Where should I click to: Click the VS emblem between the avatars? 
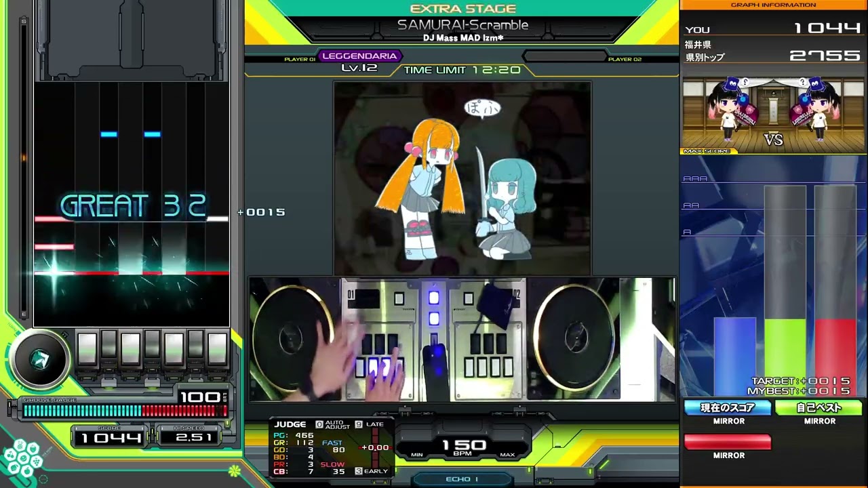(x=773, y=140)
